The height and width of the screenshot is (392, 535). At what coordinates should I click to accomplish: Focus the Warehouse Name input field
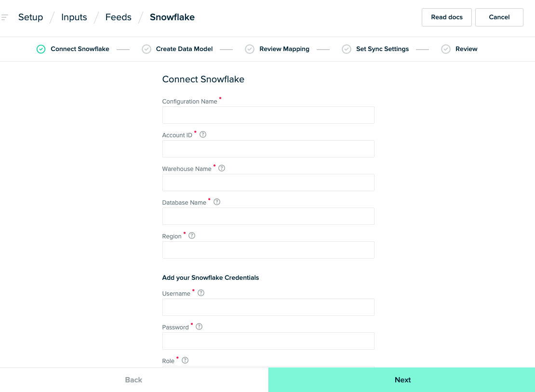point(268,183)
